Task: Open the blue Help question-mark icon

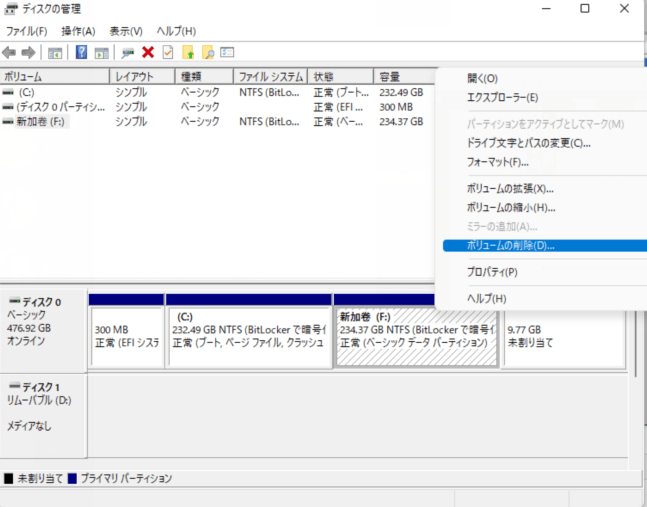Action: 81,52
